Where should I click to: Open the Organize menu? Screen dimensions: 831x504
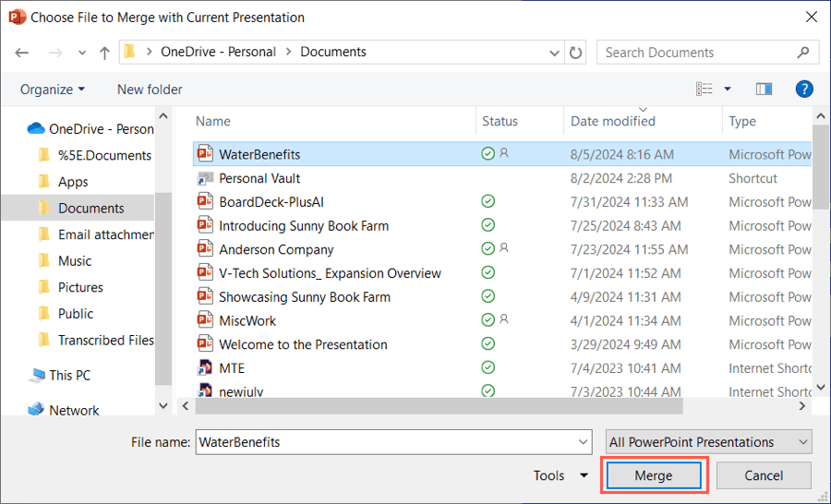tap(52, 90)
